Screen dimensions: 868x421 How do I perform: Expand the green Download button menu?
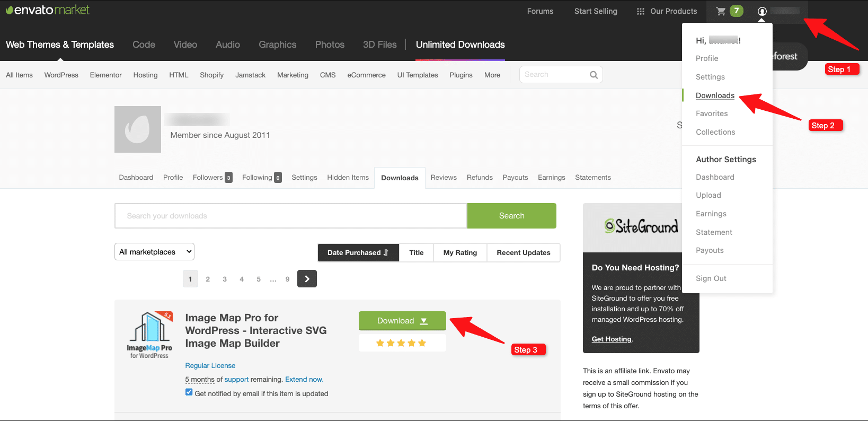(402, 321)
